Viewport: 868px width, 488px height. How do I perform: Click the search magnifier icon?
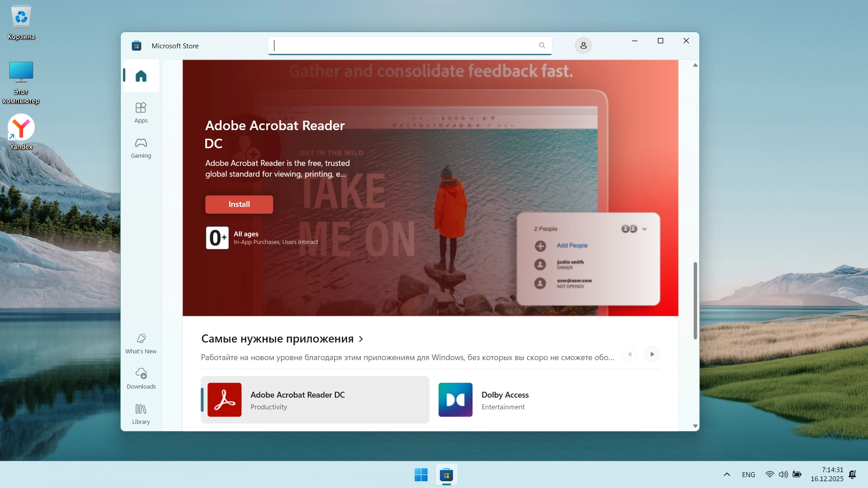(542, 46)
